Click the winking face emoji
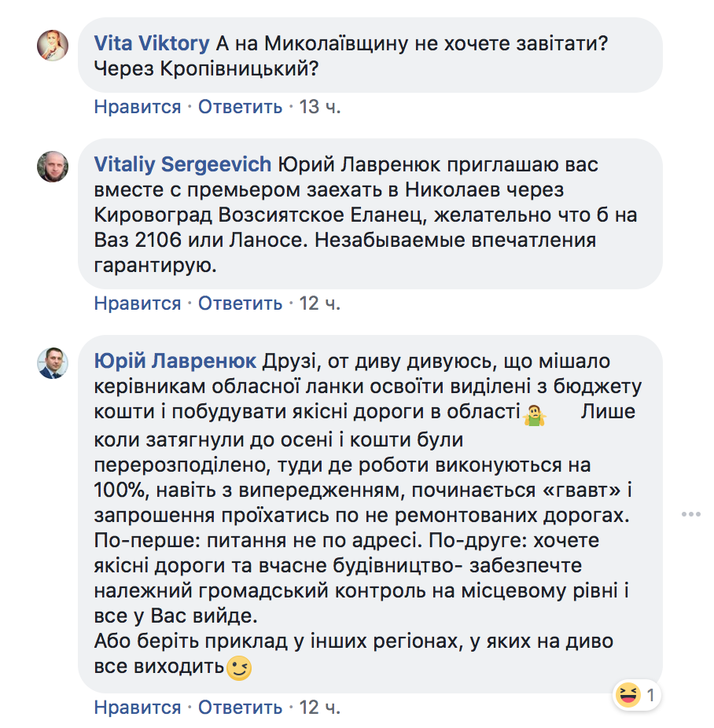Viewport: 714px width, 728px height. click(x=239, y=669)
